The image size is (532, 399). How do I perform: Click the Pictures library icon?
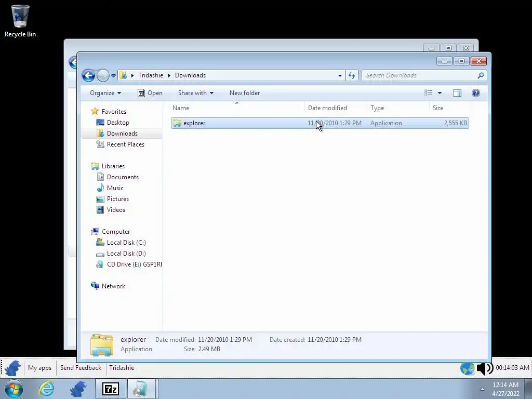(100, 199)
